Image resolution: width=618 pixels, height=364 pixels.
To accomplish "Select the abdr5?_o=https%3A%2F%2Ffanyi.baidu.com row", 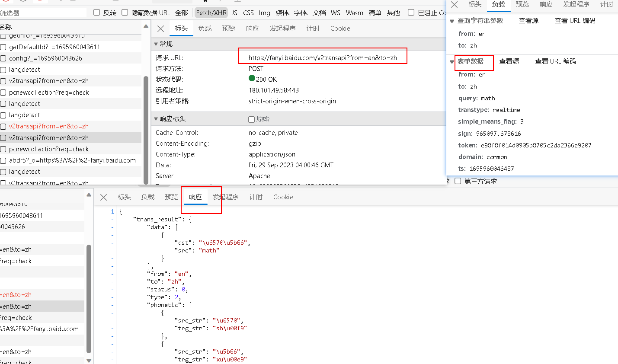I will [70, 160].
